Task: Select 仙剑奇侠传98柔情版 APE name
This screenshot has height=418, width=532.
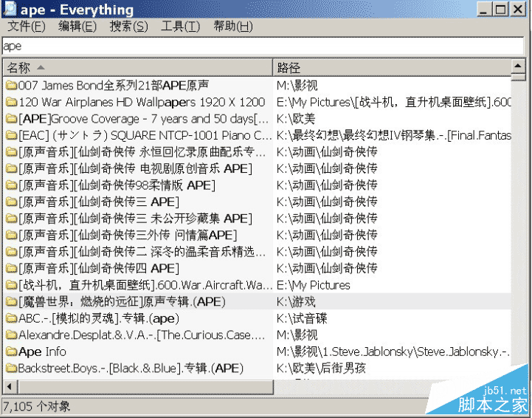Action: (117, 185)
